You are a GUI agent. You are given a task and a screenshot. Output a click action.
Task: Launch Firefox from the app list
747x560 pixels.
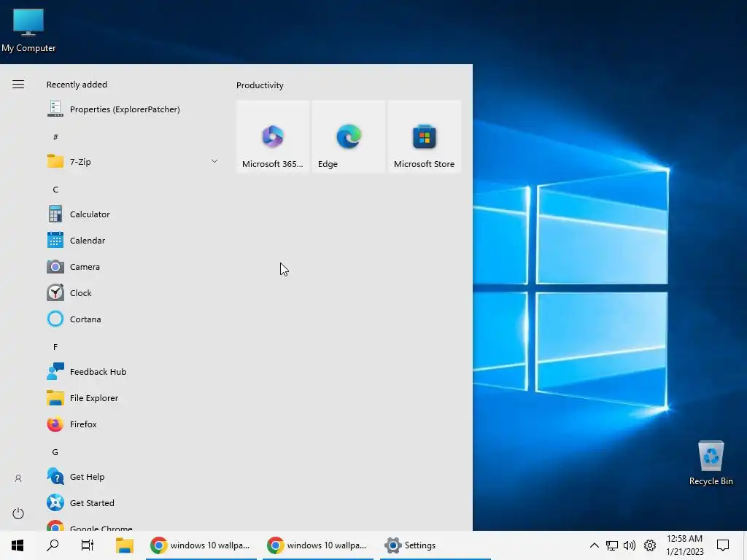tap(133, 424)
